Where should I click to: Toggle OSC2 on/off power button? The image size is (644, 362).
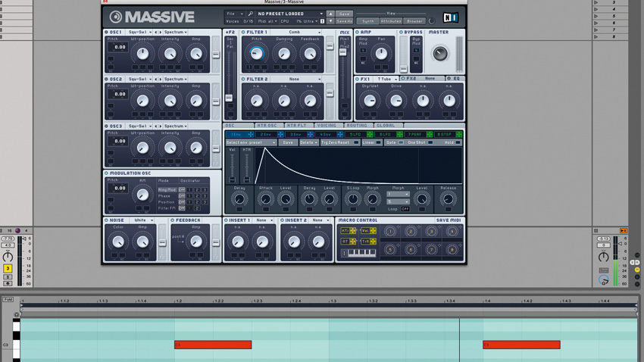point(106,79)
